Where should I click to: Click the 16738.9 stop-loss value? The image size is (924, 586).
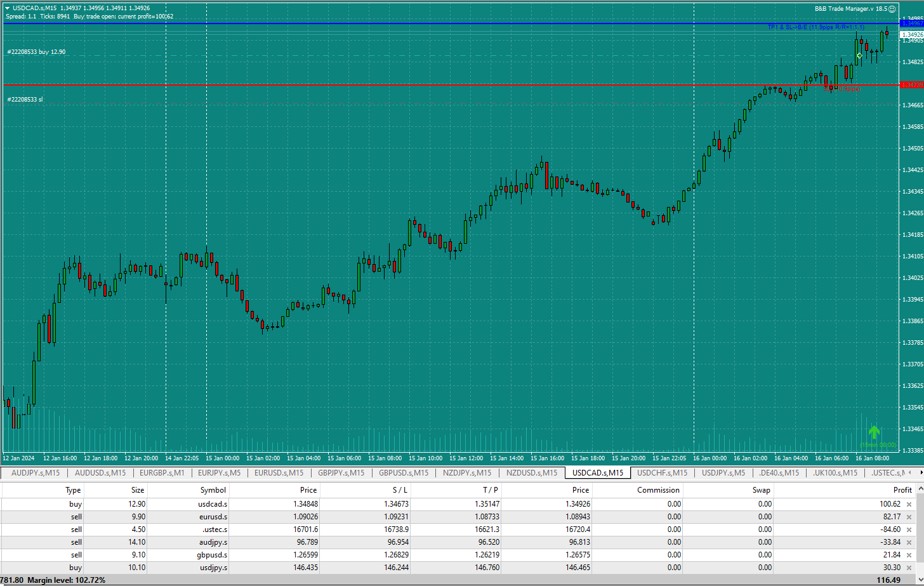tap(396, 529)
